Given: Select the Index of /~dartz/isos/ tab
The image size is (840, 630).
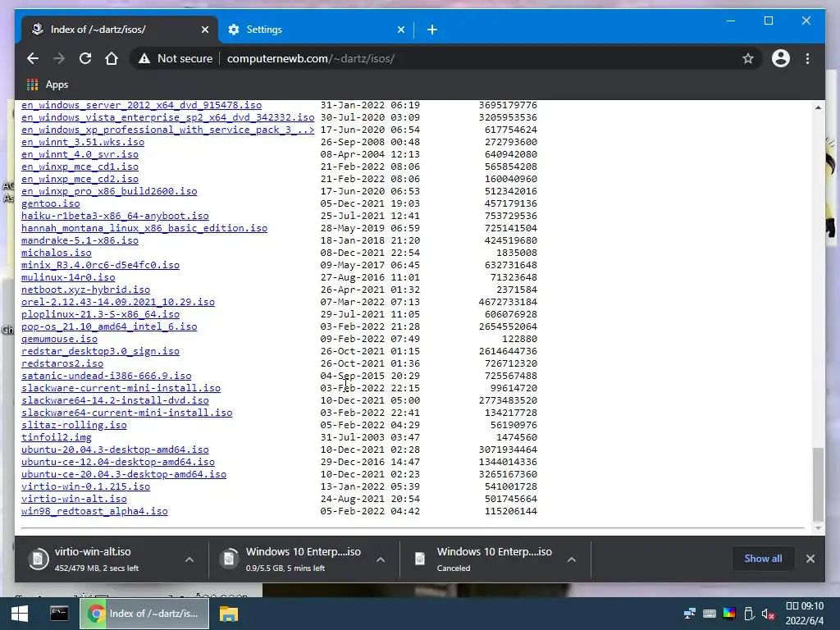Looking at the screenshot, I should [120, 30].
